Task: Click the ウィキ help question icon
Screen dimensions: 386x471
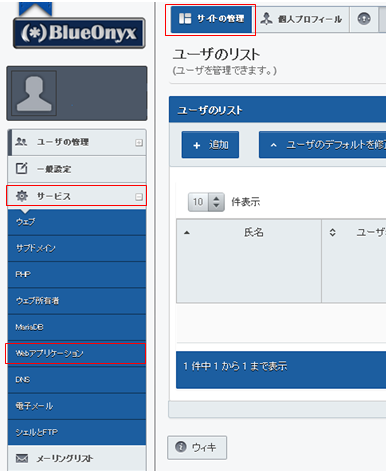Action: click(x=181, y=447)
